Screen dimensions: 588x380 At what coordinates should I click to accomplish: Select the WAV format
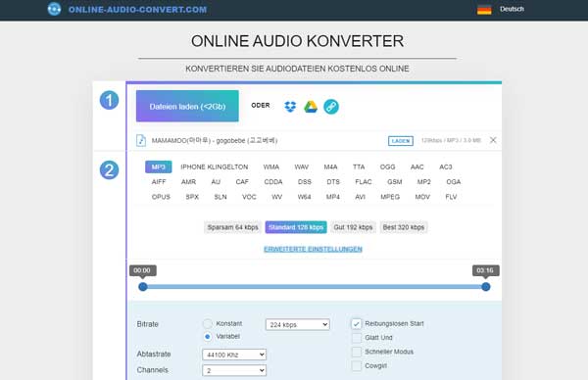point(302,166)
